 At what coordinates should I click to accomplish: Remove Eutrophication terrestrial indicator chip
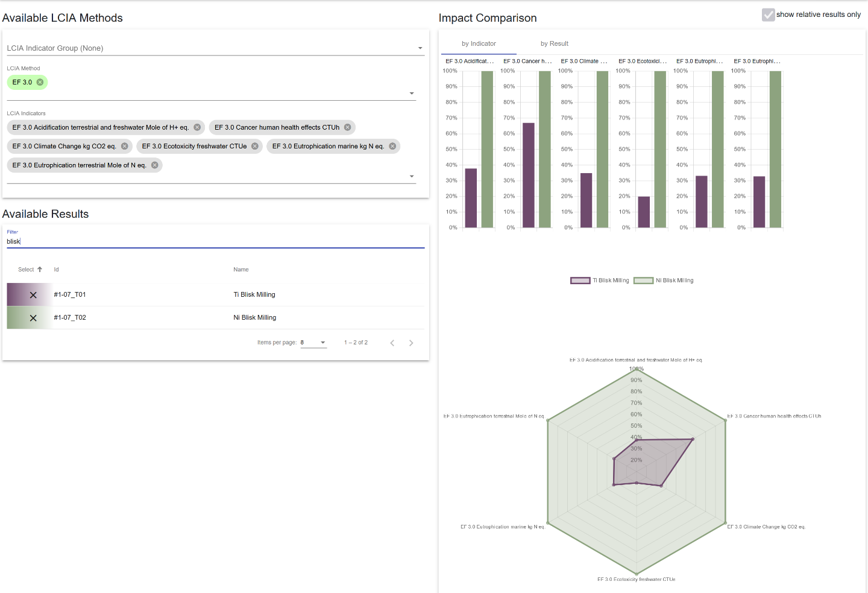click(x=155, y=165)
